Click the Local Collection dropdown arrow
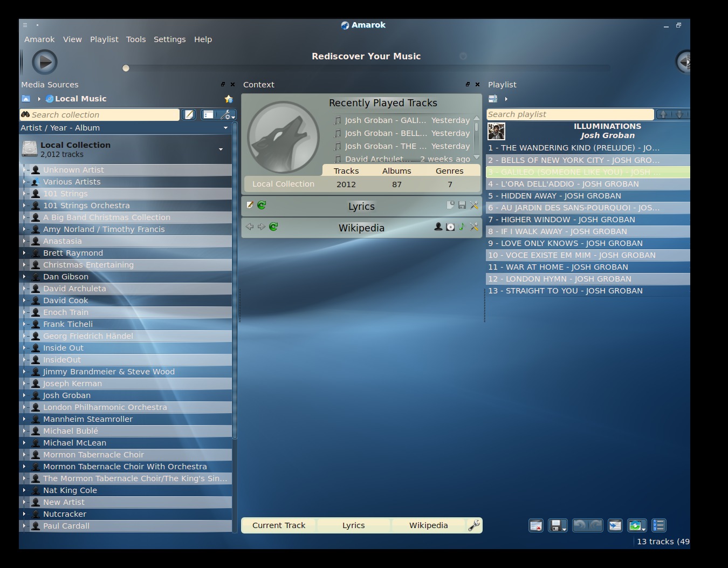The height and width of the screenshot is (568, 728). tap(221, 149)
